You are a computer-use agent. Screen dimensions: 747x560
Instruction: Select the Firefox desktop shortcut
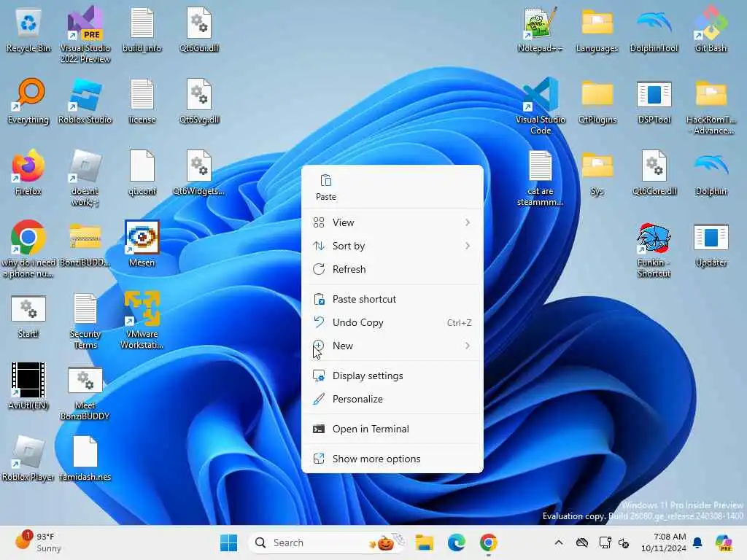28,173
